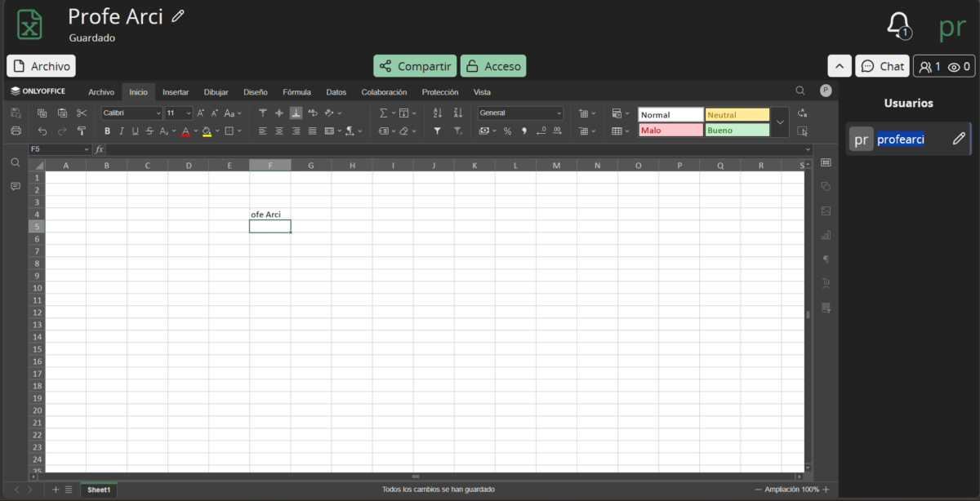Open the Fórmula ribbon tab
980x501 pixels.
click(296, 92)
